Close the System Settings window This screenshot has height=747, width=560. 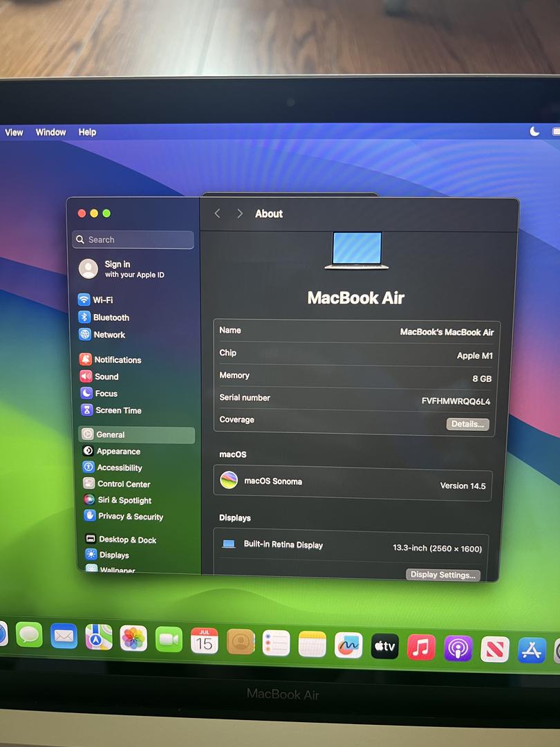click(x=82, y=214)
